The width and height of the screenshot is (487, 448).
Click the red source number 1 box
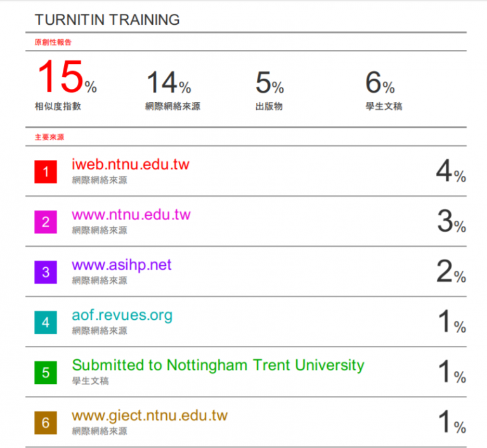point(46,171)
